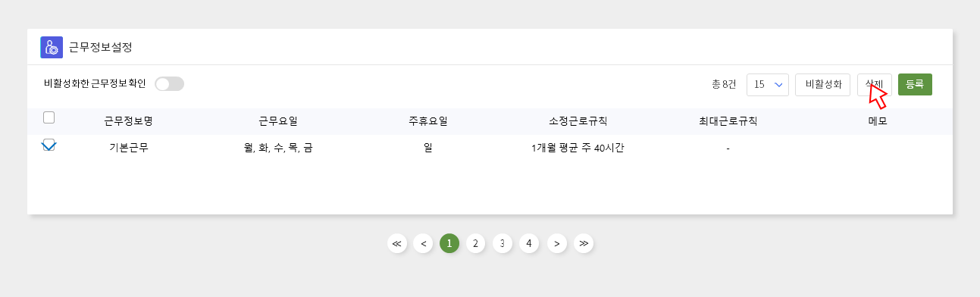This screenshot has width=980, height=297.
Task: Jump to last page with double-right arrow
Action: (584, 243)
